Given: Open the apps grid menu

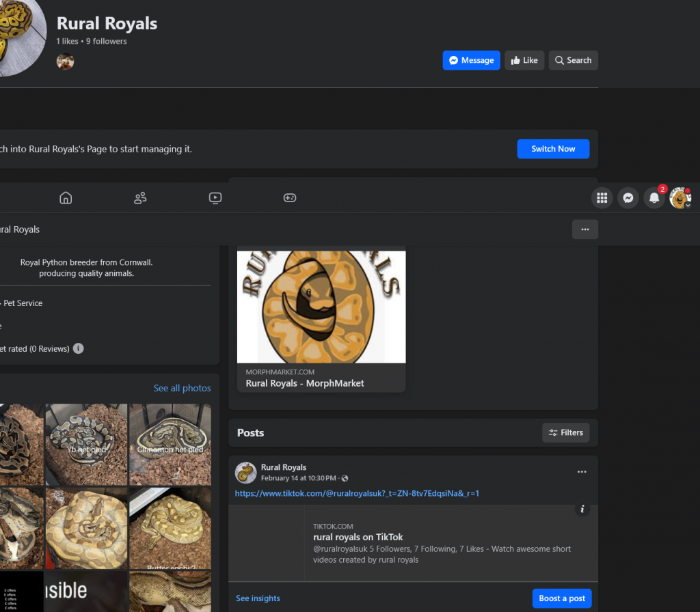Looking at the screenshot, I should point(602,197).
